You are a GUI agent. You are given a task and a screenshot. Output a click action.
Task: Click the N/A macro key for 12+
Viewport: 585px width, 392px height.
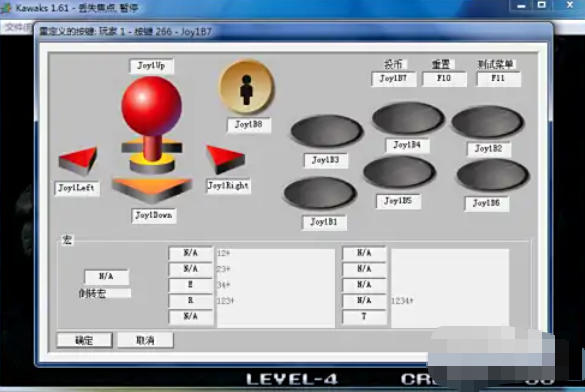[x=191, y=253]
